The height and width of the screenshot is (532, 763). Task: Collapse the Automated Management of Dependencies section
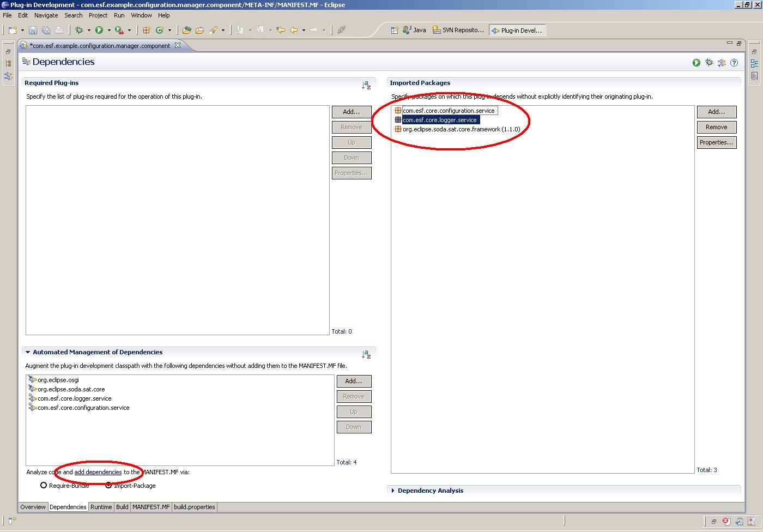(x=28, y=352)
